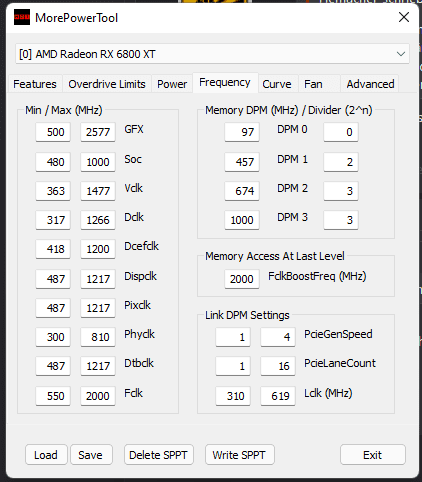Click the Save button
Viewport: 422px width, 482px height.
pos(91,455)
